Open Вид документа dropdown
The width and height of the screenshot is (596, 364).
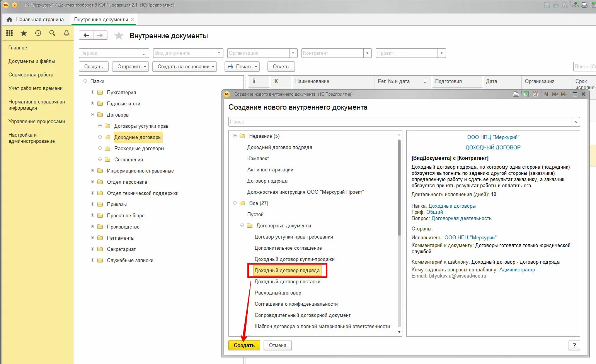[x=219, y=53]
